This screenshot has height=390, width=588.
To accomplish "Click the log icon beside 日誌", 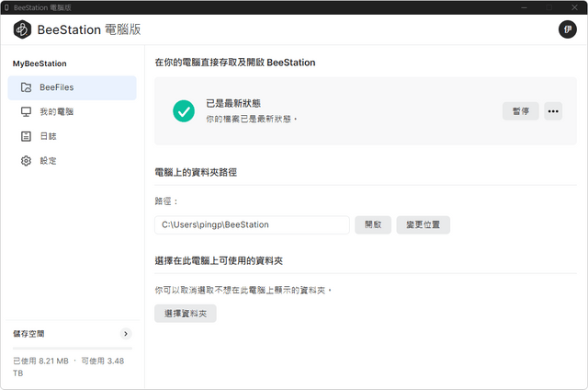I will pyautogui.click(x=26, y=136).
